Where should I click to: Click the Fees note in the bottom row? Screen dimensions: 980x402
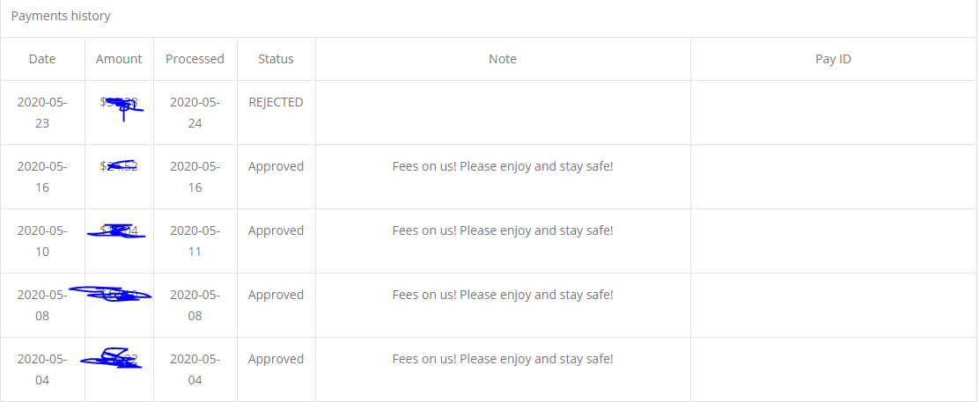pyautogui.click(x=503, y=359)
